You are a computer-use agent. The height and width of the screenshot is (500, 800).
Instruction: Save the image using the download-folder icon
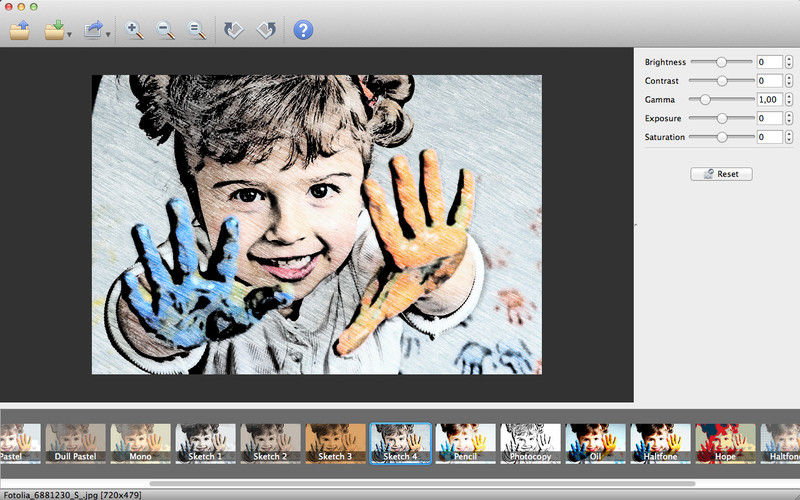click(54, 30)
